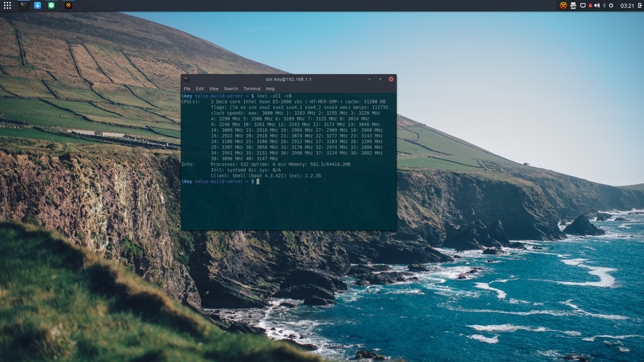The height and width of the screenshot is (362, 644).
Task: Open the printer tray icon
Action: [573, 5]
